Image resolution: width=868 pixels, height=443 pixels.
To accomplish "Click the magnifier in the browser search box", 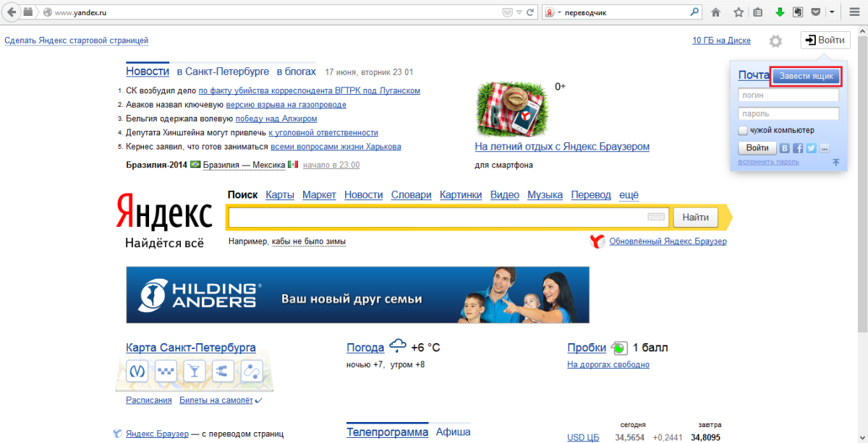I will [694, 12].
